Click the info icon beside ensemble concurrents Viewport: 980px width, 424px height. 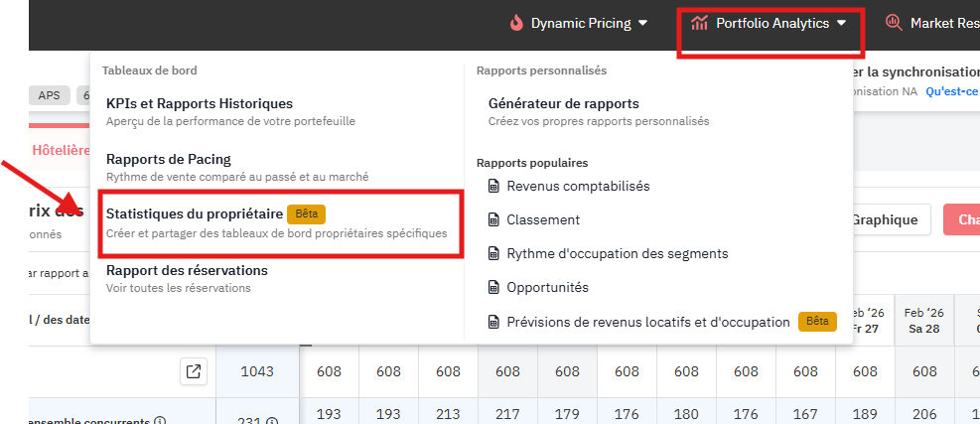(160, 420)
